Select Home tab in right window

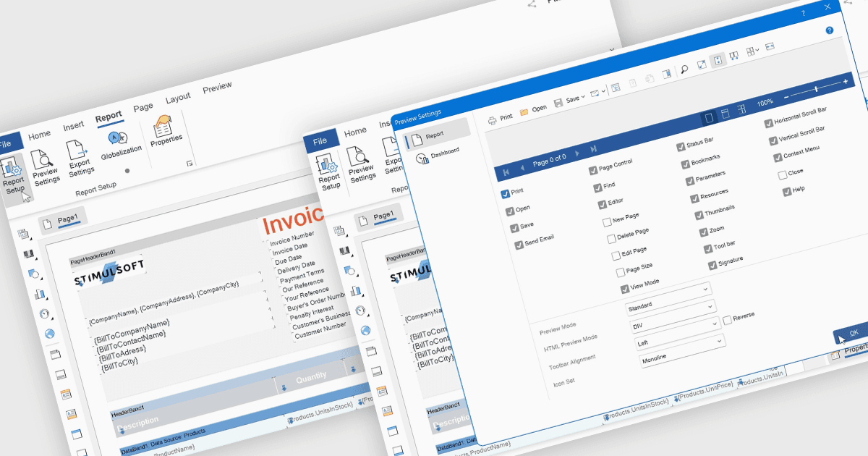355,132
